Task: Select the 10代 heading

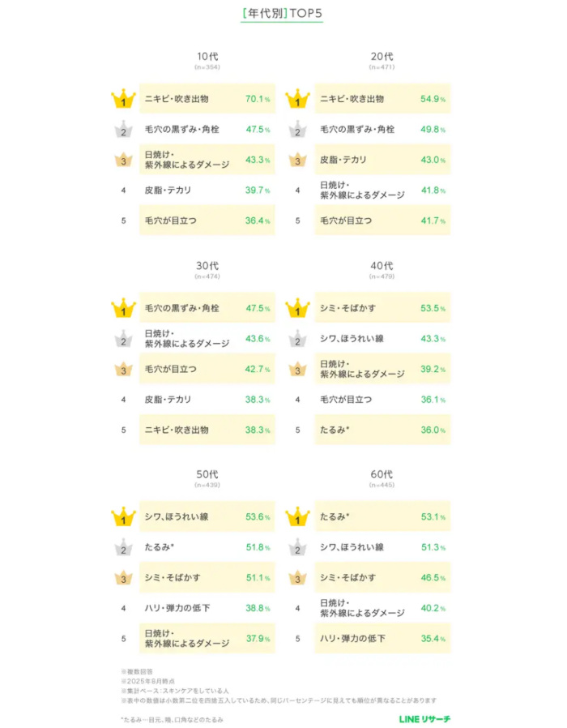Action: (207, 57)
